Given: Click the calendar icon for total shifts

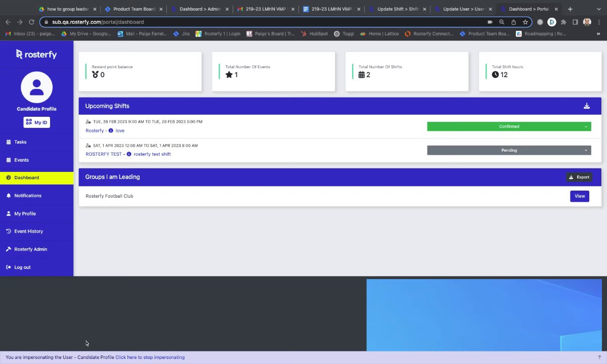Looking at the screenshot, I should click(362, 75).
